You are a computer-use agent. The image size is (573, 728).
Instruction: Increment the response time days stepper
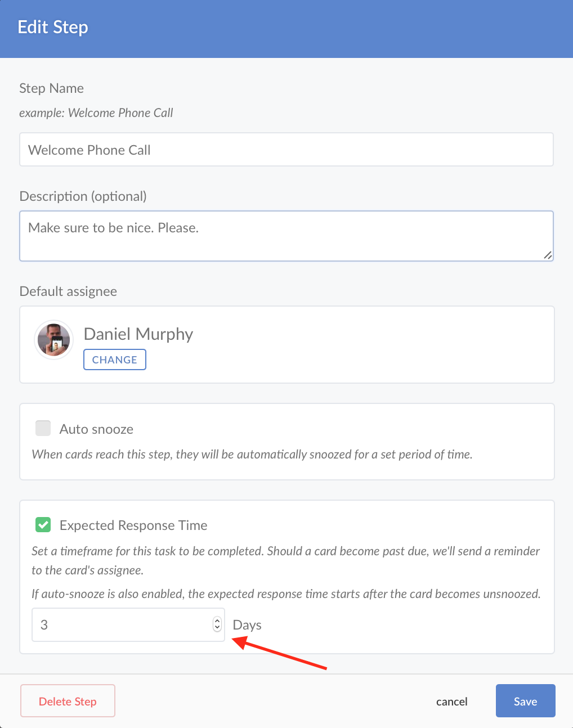(217, 621)
